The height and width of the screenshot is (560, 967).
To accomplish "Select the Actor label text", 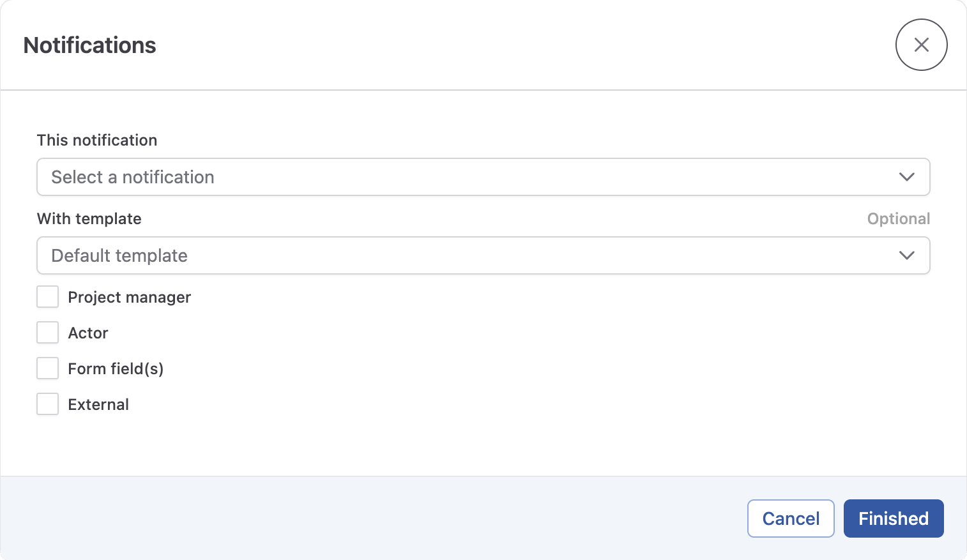I will pyautogui.click(x=88, y=333).
